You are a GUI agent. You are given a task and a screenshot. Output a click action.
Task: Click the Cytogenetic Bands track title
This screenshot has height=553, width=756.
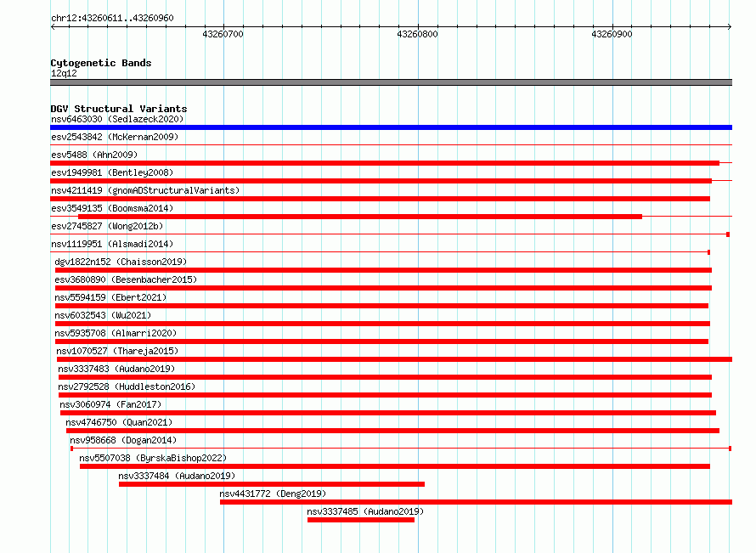pyautogui.click(x=101, y=63)
